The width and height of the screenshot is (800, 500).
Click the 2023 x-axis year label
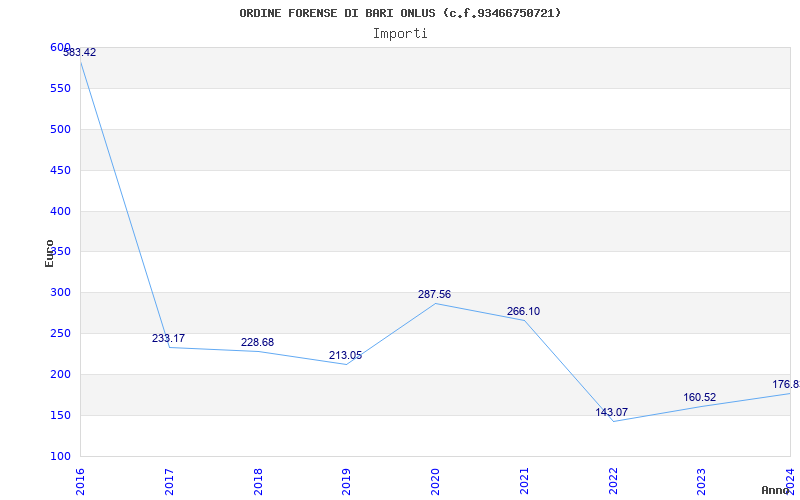pos(702,482)
